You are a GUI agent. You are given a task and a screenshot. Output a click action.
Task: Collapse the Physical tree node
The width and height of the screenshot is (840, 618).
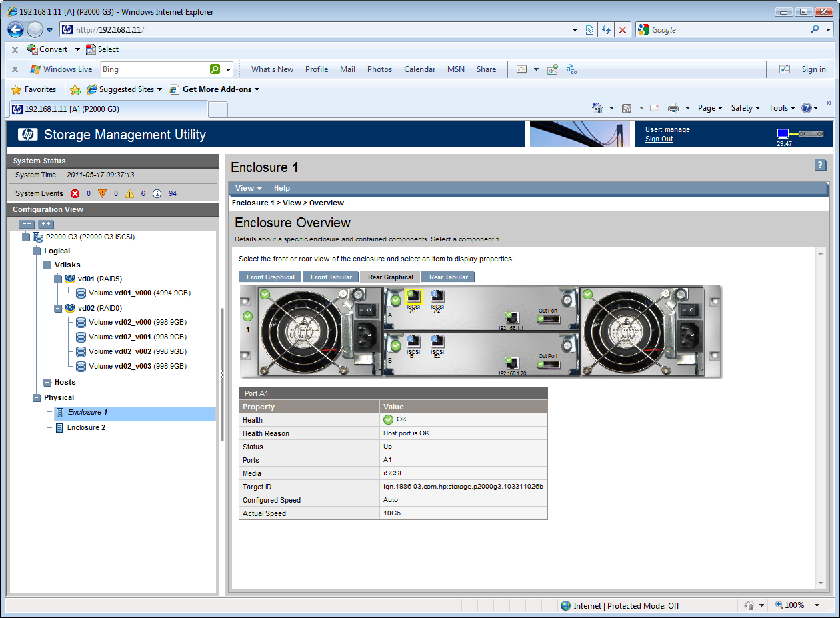(x=37, y=398)
